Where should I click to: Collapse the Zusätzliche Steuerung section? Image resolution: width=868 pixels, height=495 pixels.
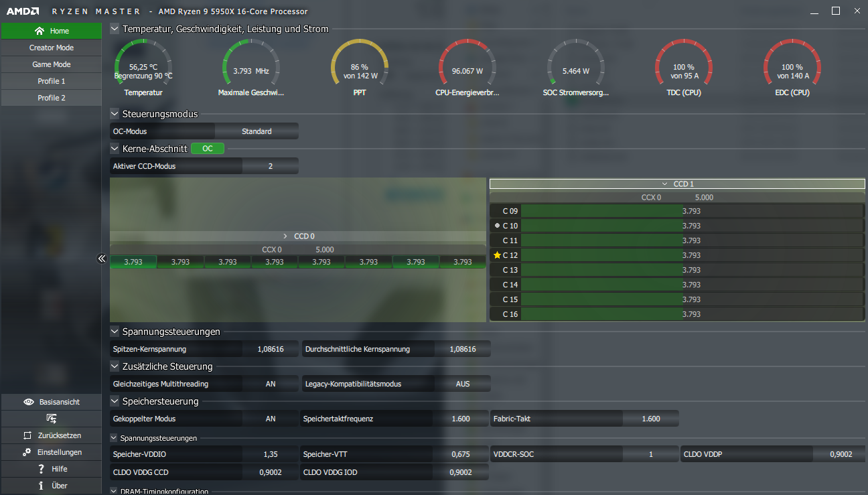tap(115, 366)
